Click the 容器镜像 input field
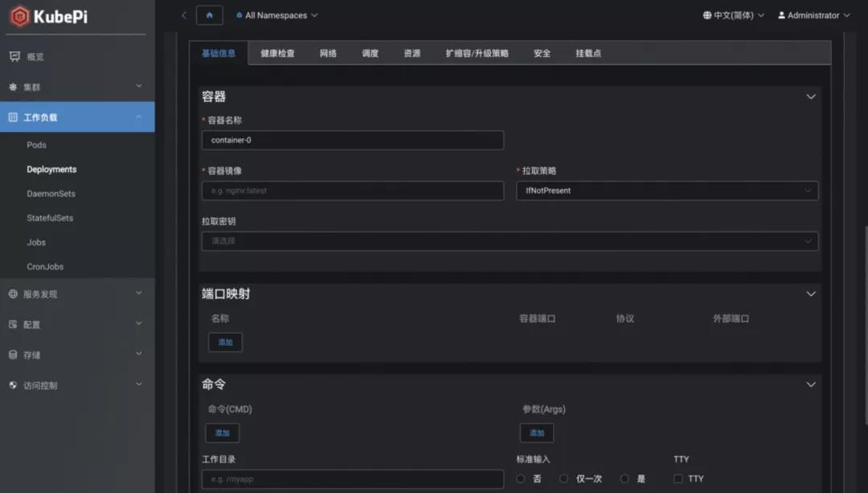 [353, 191]
